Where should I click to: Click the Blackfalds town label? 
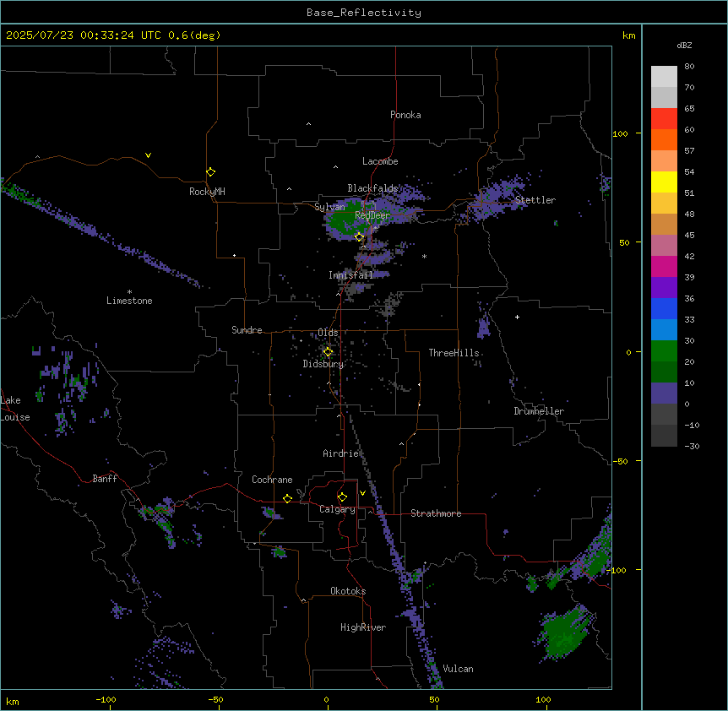(372, 188)
